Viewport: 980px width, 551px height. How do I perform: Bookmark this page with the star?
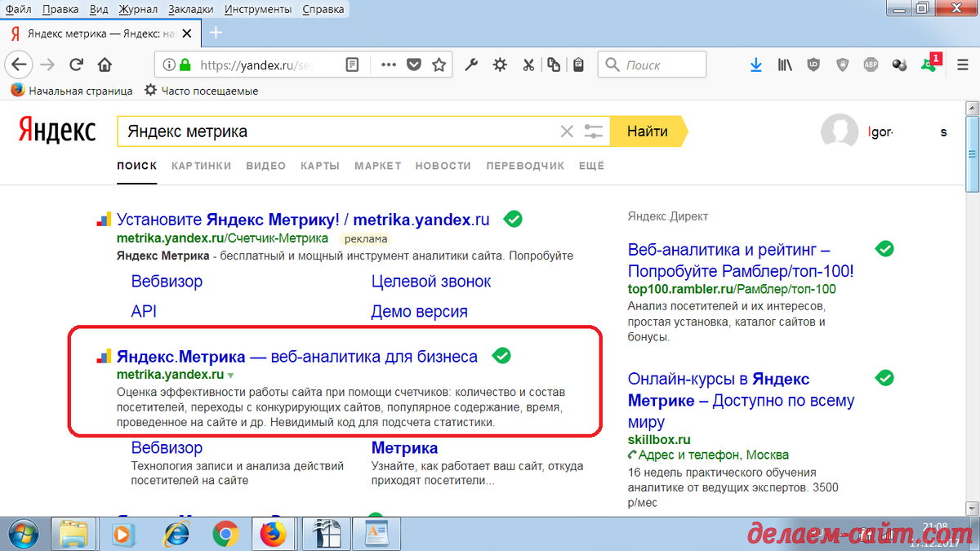point(439,64)
